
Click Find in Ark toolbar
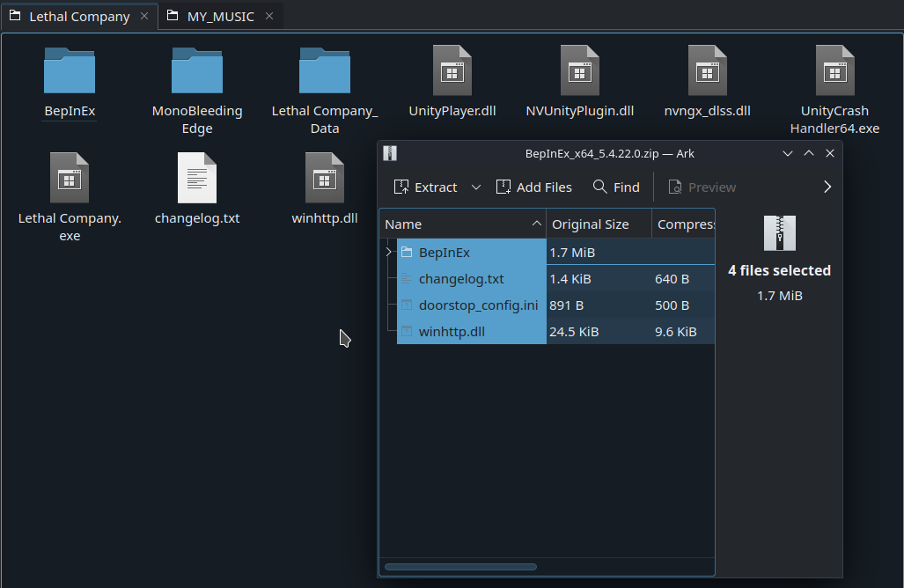(x=616, y=187)
